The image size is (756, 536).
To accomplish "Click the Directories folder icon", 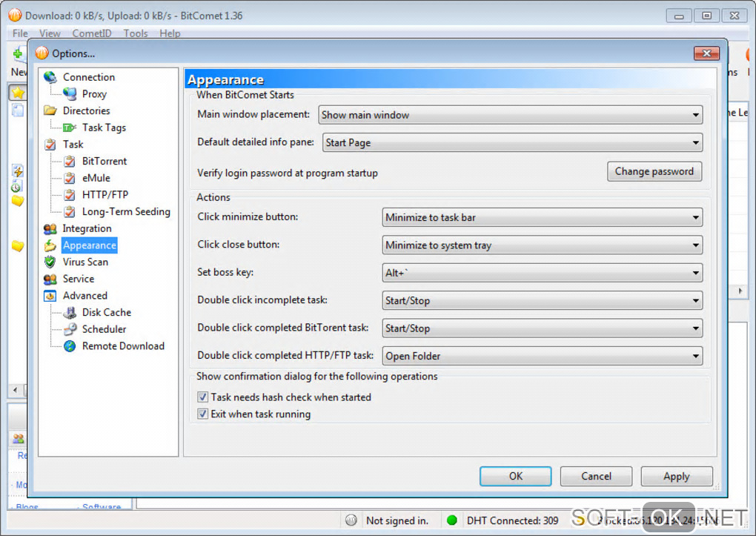I will (x=50, y=111).
